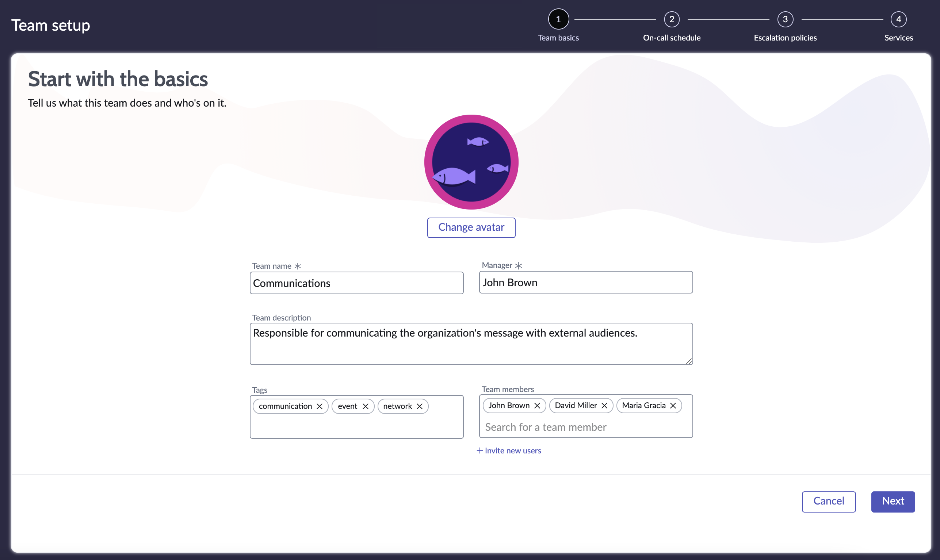Open the Manager field
The width and height of the screenshot is (940, 560).
point(585,283)
